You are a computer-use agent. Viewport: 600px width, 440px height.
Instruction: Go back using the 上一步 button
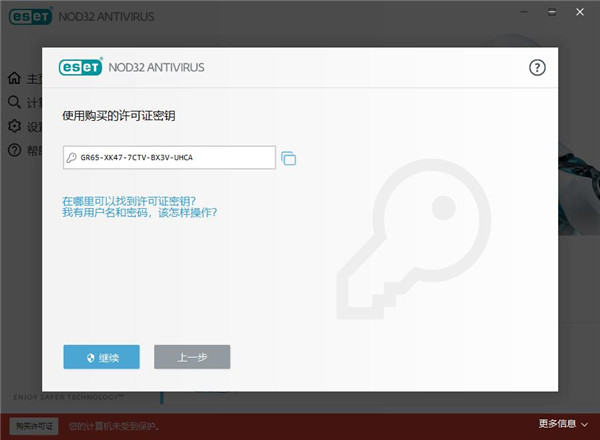[192, 357]
